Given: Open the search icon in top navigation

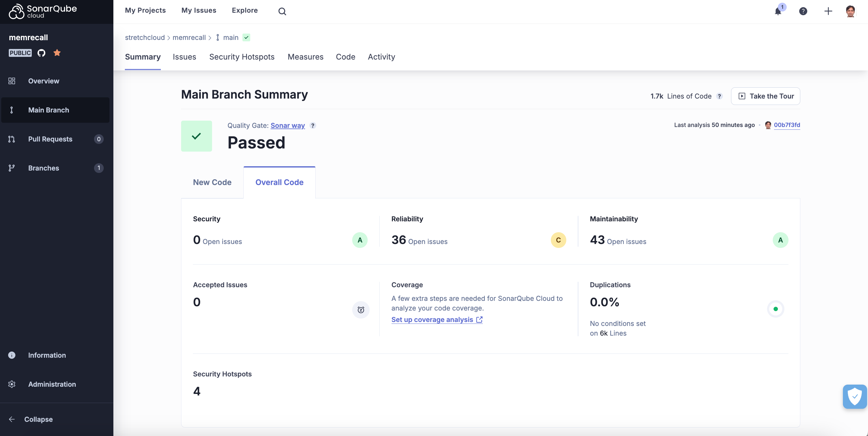Looking at the screenshot, I should (x=282, y=11).
